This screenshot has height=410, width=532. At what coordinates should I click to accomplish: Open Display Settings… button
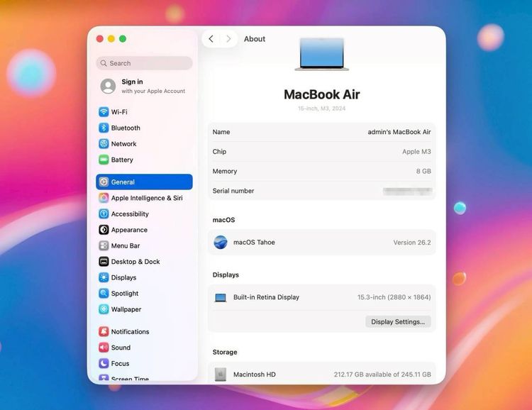pos(398,322)
